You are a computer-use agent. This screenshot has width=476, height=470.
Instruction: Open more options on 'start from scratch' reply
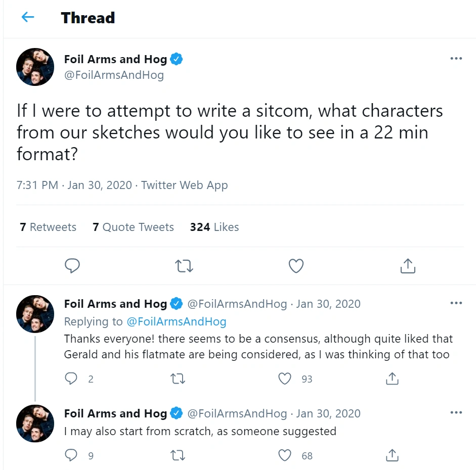(x=456, y=412)
